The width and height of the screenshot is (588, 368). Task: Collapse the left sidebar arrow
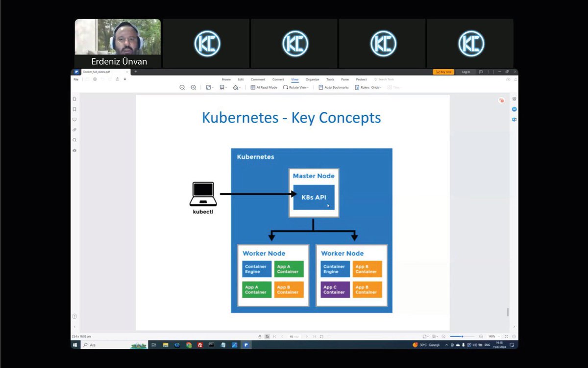tap(74, 327)
